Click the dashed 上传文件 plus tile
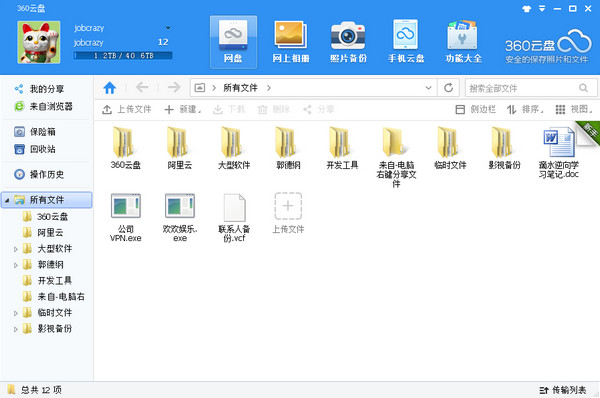The image size is (600, 398). point(288,213)
